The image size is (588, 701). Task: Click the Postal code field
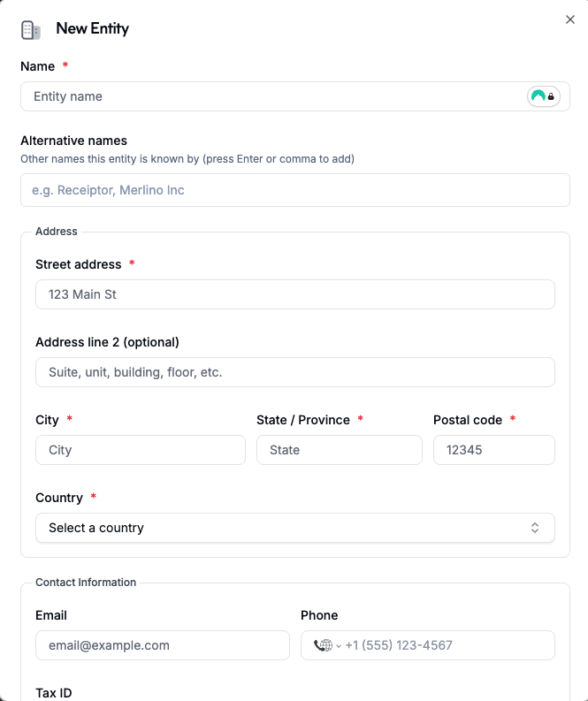tap(493, 450)
